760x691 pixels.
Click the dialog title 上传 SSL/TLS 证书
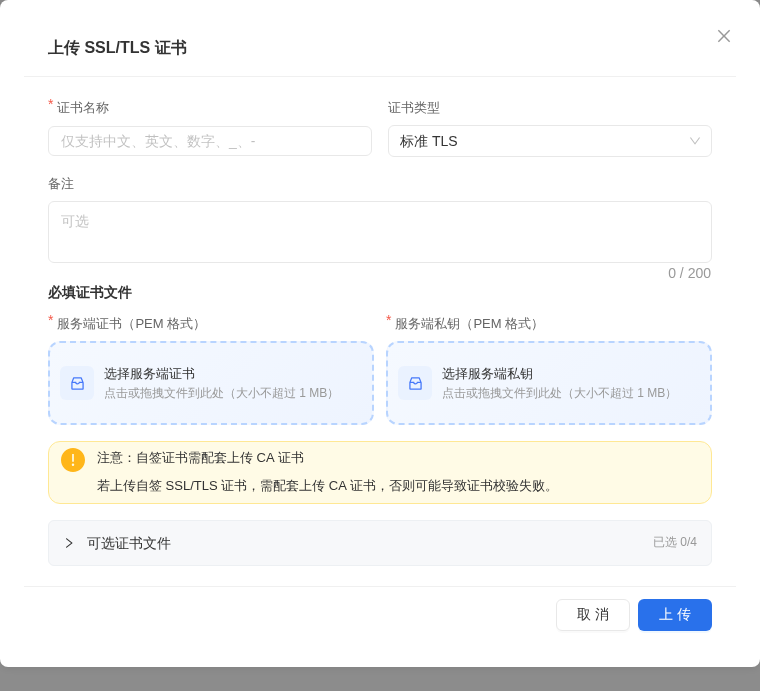tap(117, 47)
